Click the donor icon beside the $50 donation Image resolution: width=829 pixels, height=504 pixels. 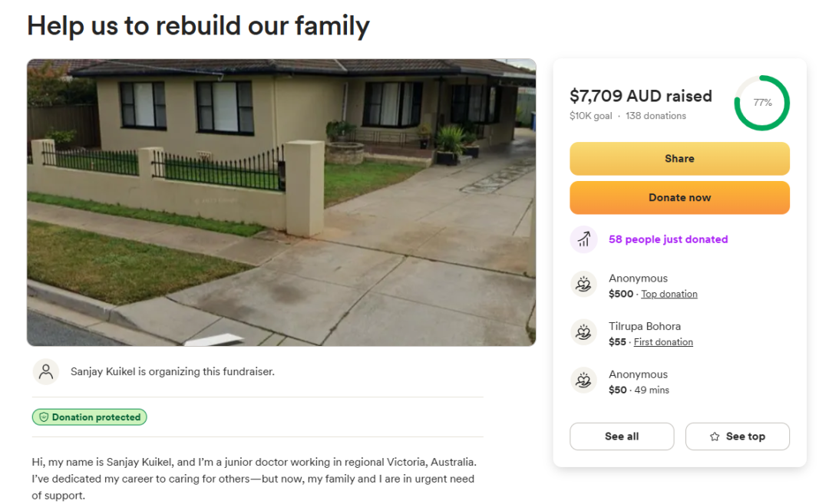(583, 381)
